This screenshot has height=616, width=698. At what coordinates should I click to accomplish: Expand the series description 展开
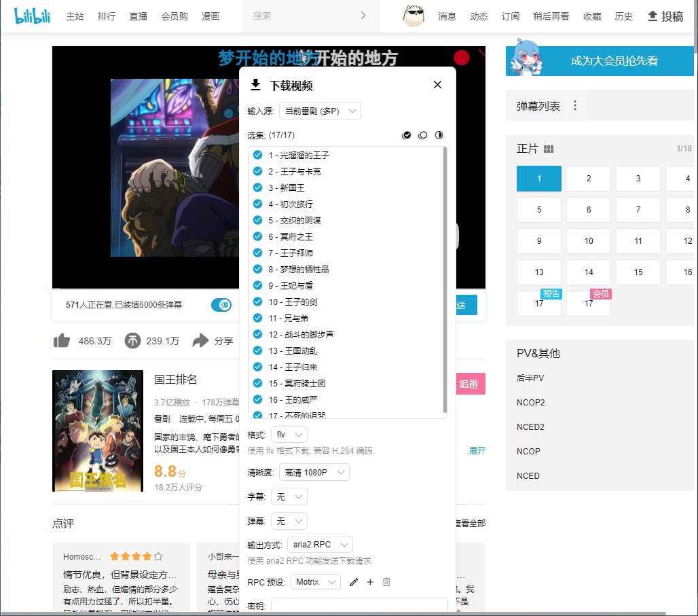pyautogui.click(x=477, y=451)
